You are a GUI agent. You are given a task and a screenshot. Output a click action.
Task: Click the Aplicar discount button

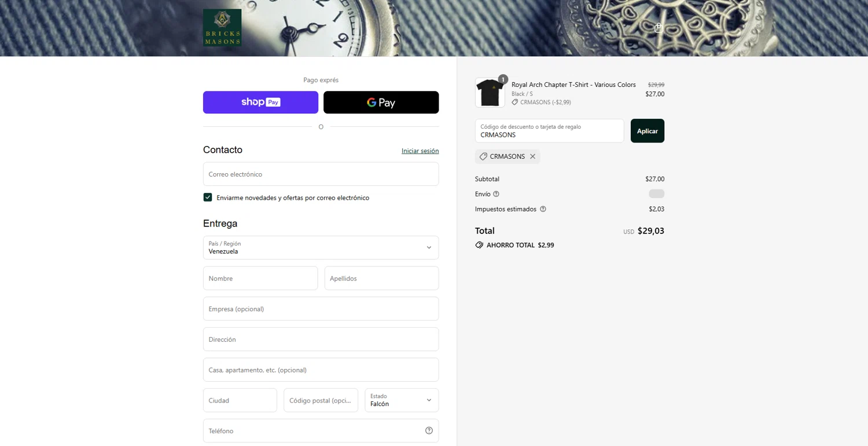(648, 131)
